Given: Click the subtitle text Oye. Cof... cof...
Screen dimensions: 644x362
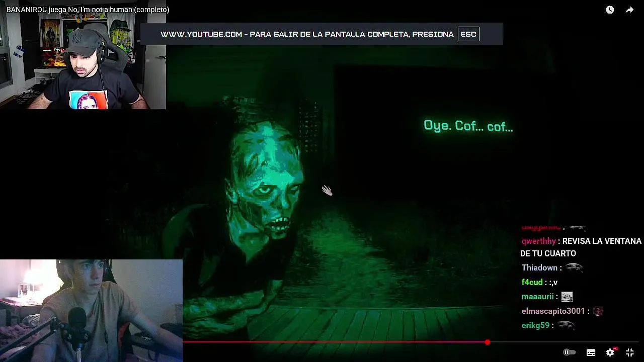Looking at the screenshot, I should coord(468,126).
